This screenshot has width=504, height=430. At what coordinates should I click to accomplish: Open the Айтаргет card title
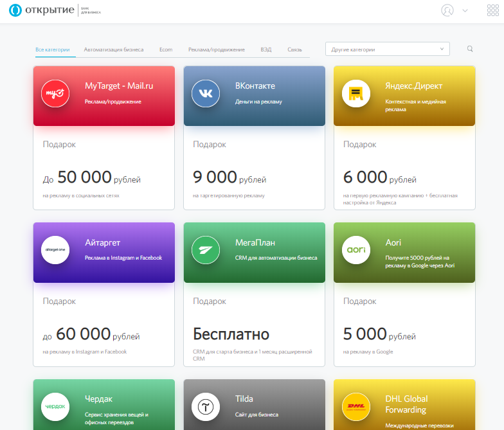click(x=103, y=243)
